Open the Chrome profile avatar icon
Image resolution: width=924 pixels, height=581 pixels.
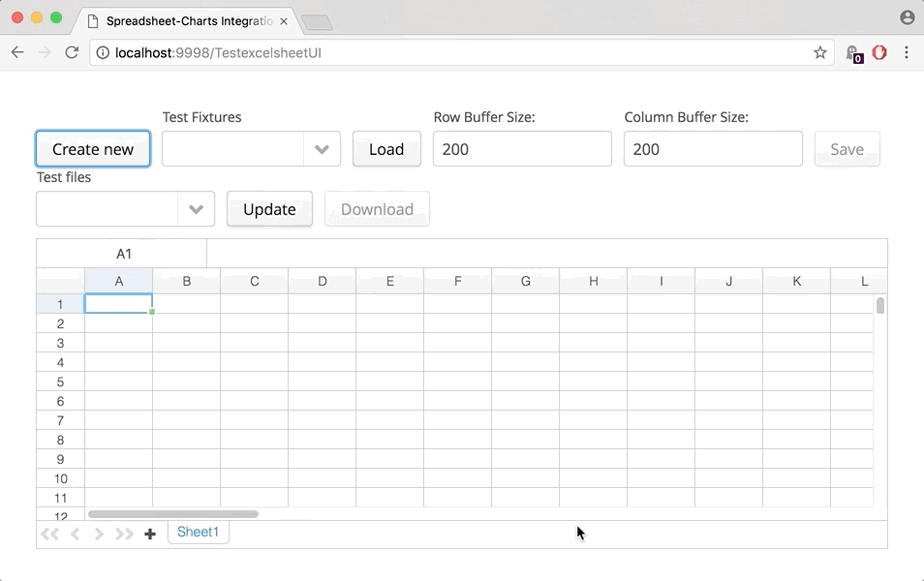tap(908, 17)
